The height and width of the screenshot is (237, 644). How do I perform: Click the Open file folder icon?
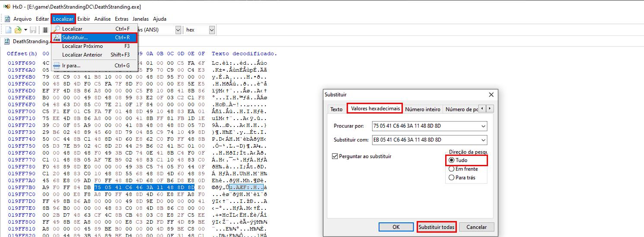pos(18,30)
